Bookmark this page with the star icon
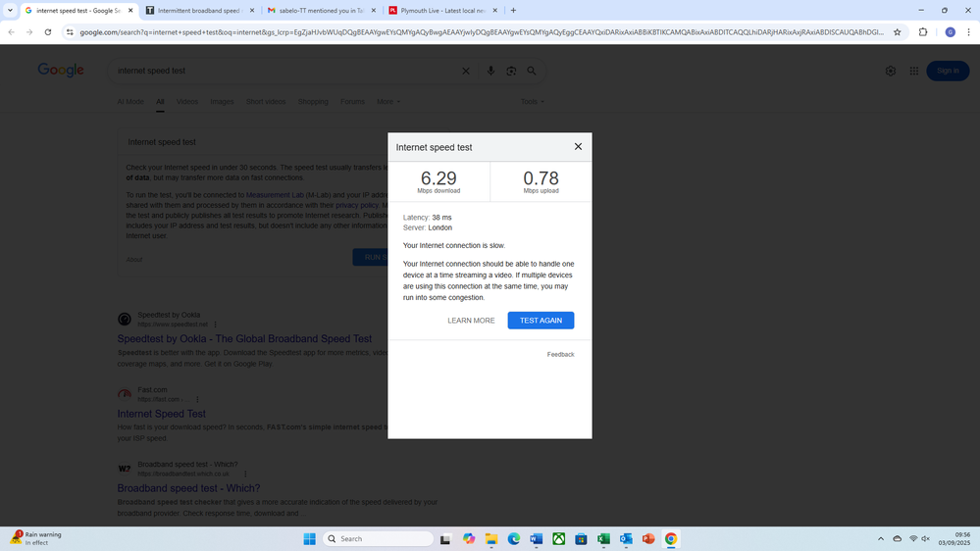Image resolution: width=980 pixels, height=551 pixels. coord(897,32)
